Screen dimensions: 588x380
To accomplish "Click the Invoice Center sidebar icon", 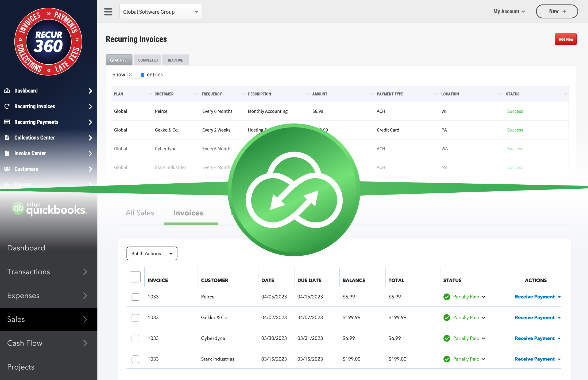I will tap(6, 153).
